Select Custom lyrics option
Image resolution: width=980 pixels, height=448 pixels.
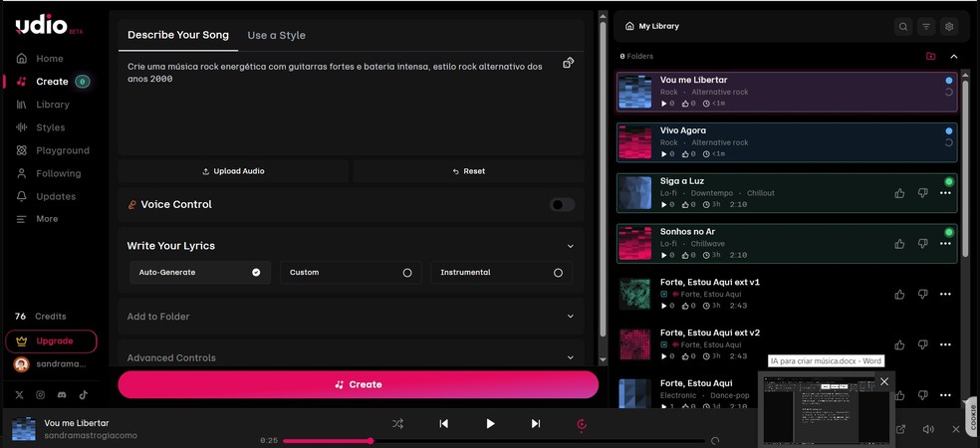351,273
